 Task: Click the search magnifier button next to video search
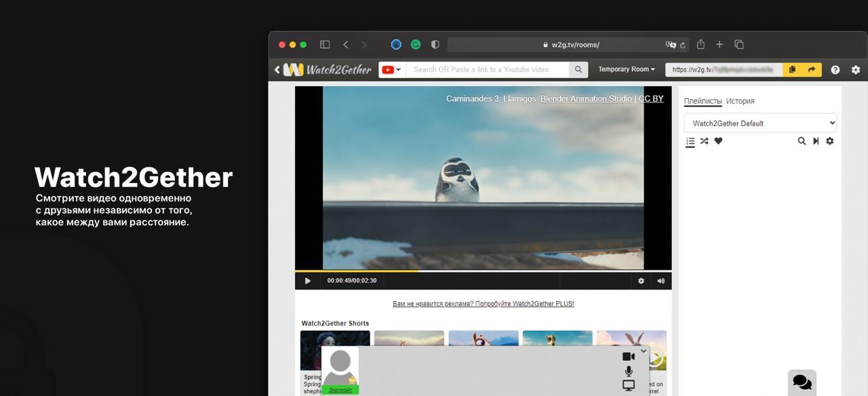[x=578, y=69]
